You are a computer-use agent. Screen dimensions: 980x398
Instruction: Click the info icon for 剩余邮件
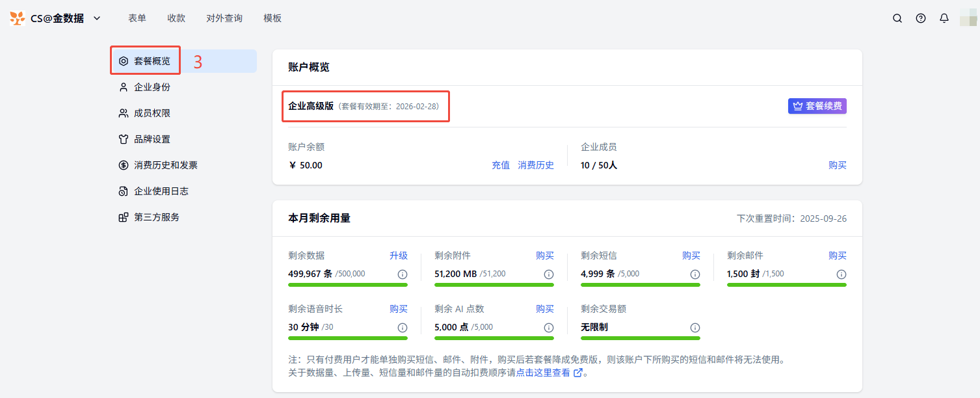point(841,274)
